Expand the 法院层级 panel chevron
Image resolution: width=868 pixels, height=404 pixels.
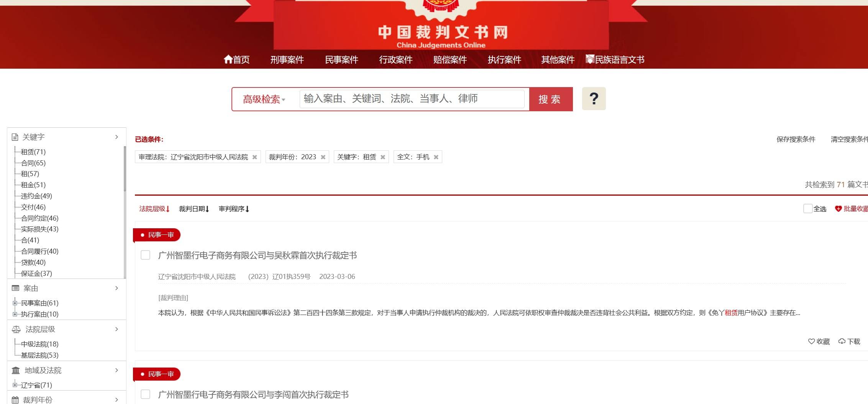pos(117,329)
